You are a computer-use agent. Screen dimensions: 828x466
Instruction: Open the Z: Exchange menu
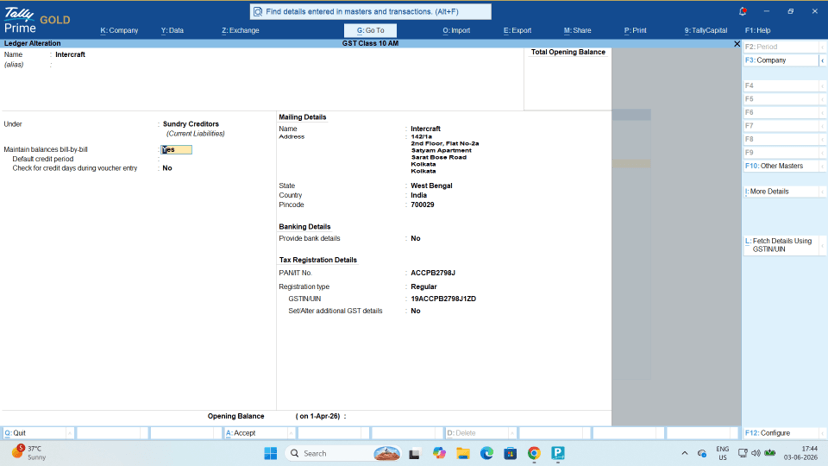tap(240, 31)
